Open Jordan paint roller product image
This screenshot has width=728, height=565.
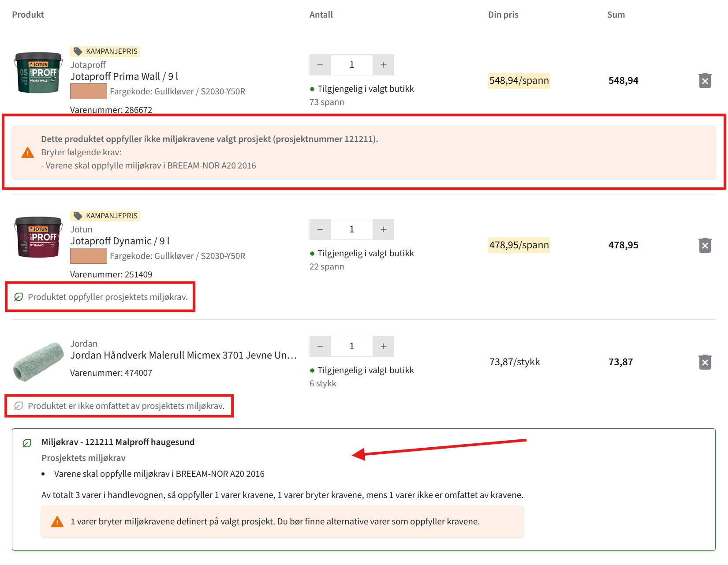[x=38, y=362]
